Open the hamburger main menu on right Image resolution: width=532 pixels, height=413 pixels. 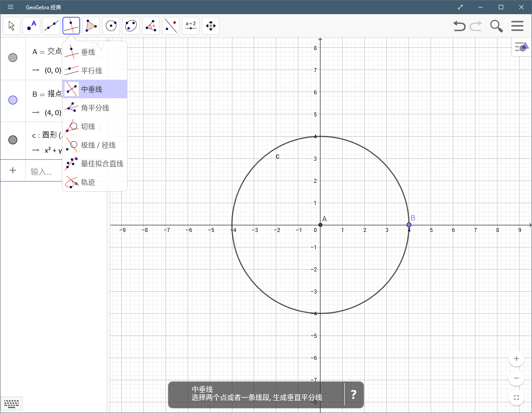(517, 26)
